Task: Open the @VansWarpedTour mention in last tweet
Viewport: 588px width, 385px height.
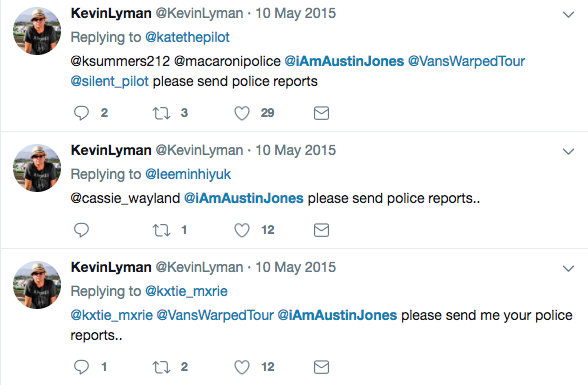Action: coord(215,315)
